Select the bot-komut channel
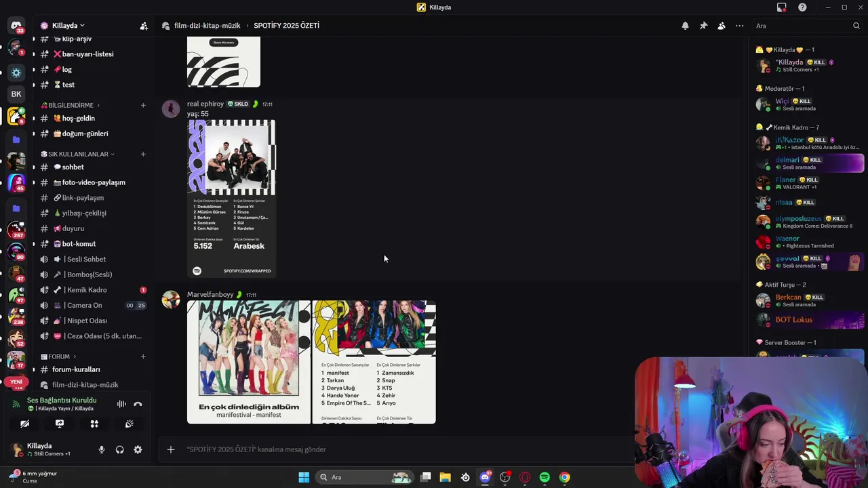 (93, 244)
